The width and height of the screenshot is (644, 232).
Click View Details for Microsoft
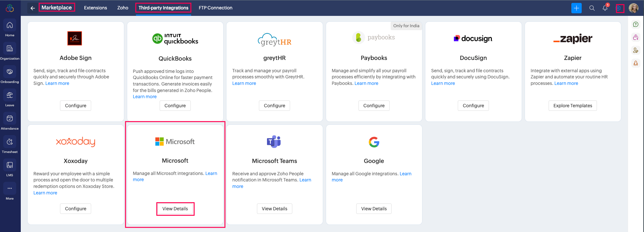click(x=175, y=209)
